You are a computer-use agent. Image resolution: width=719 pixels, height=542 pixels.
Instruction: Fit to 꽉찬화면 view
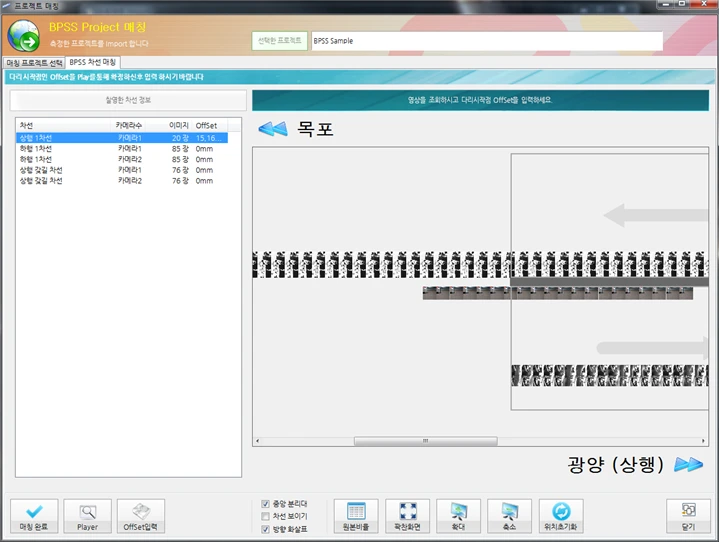coord(407,516)
